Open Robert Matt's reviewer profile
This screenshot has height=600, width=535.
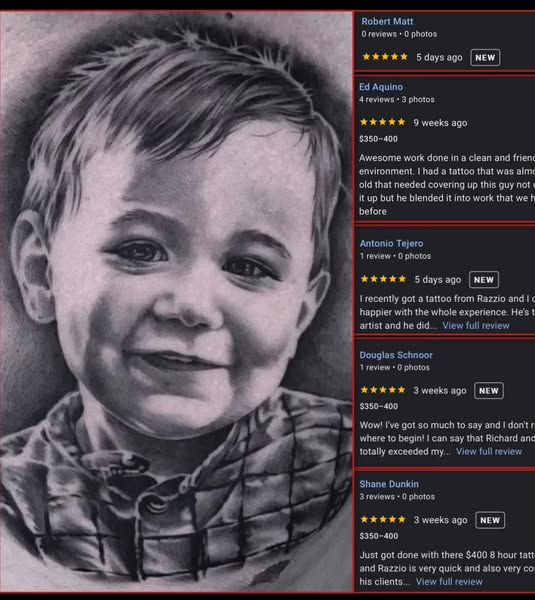point(387,21)
